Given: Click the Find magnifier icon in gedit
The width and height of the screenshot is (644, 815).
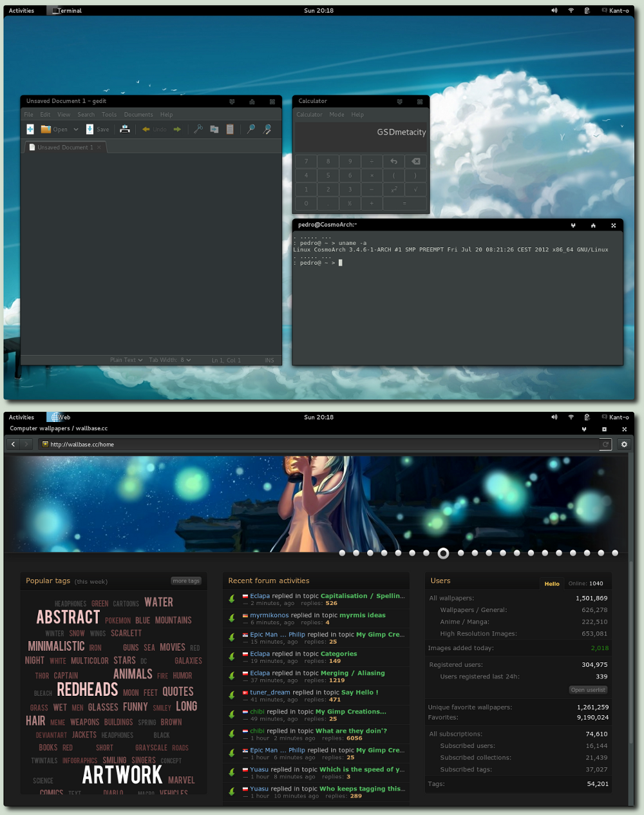Looking at the screenshot, I should click(x=251, y=129).
